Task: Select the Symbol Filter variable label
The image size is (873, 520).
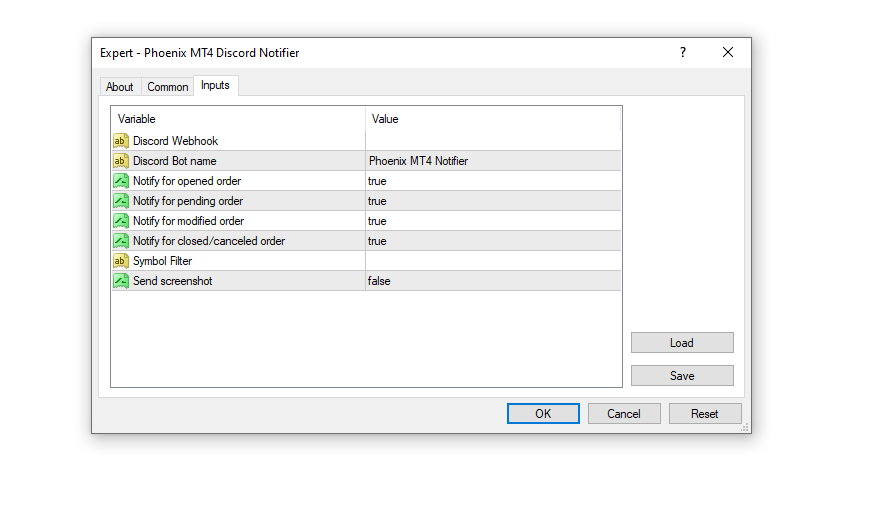Action: pos(163,261)
